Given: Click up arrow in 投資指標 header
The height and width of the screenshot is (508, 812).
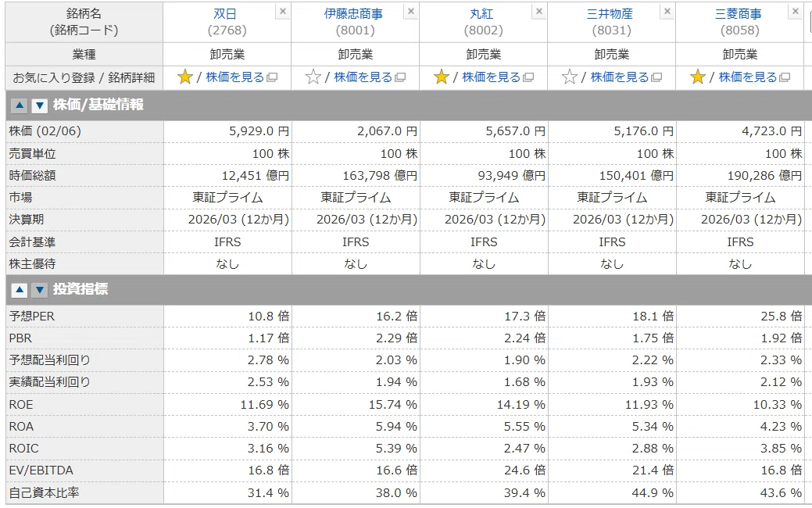Looking at the screenshot, I should click(20, 290).
